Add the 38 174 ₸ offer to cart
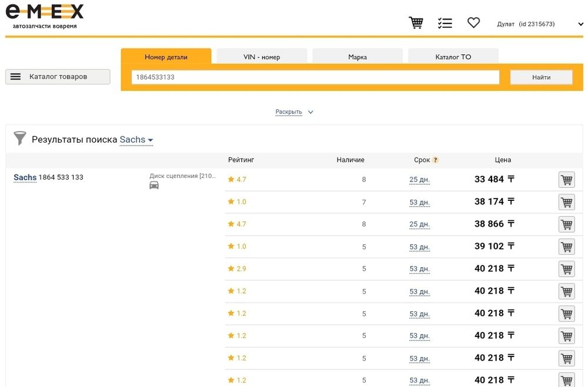The image size is (588, 387). 566,202
